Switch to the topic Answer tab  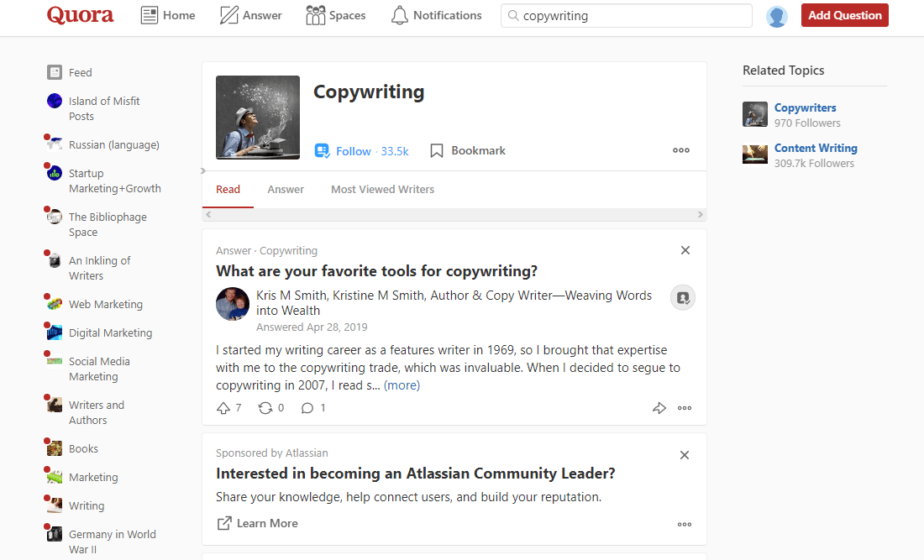[x=286, y=189]
